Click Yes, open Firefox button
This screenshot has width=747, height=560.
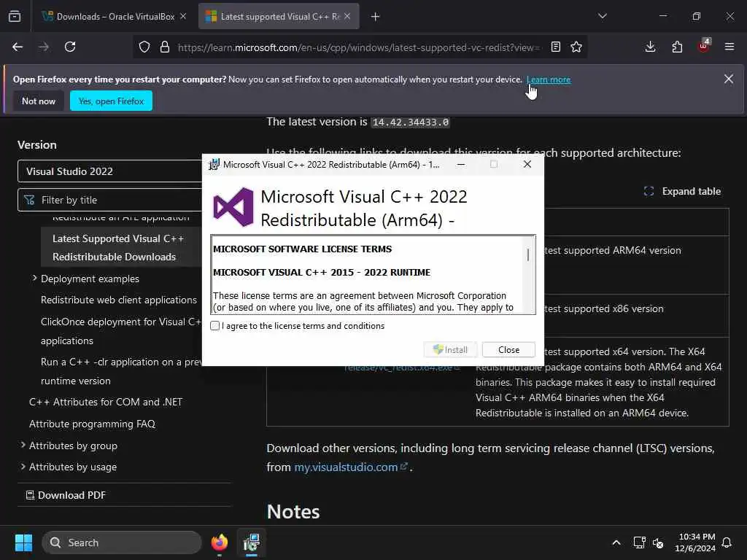(x=111, y=101)
